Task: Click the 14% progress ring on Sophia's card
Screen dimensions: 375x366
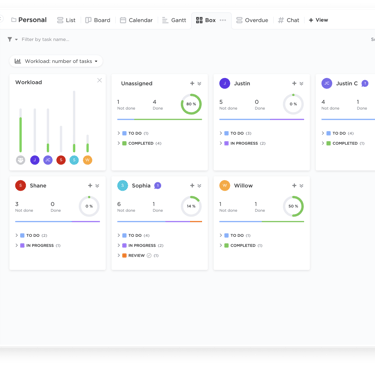Action: point(191,206)
